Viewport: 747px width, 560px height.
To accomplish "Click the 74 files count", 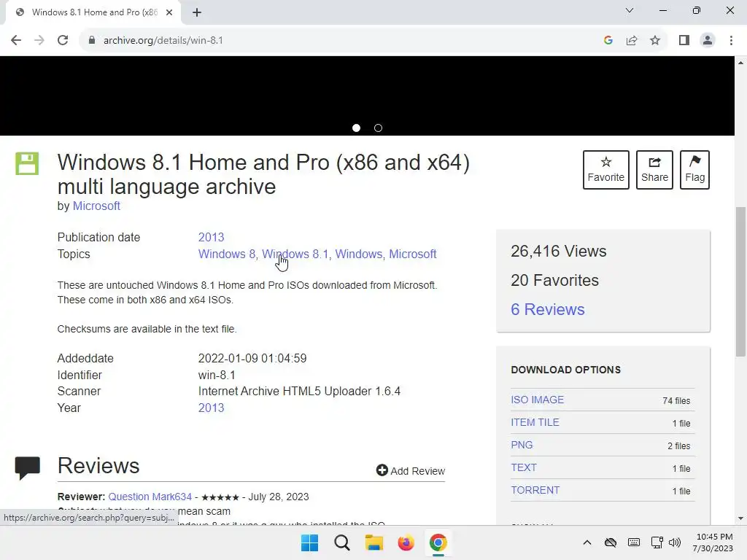I will click(x=676, y=401).
